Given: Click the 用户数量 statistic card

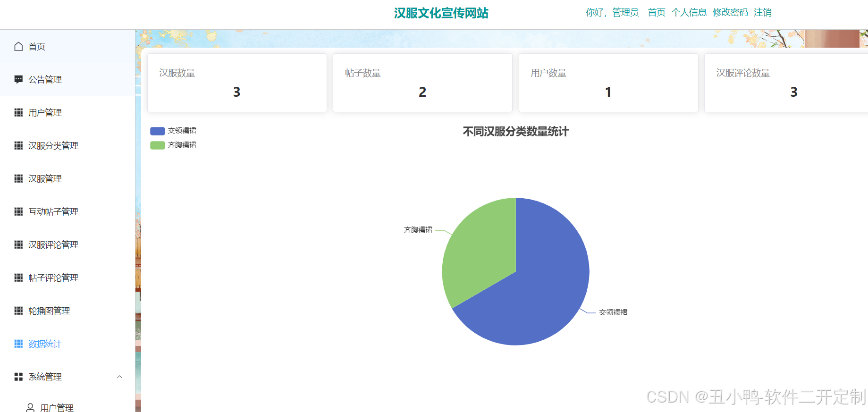Looking at the screenshot, I should [608, 83].
